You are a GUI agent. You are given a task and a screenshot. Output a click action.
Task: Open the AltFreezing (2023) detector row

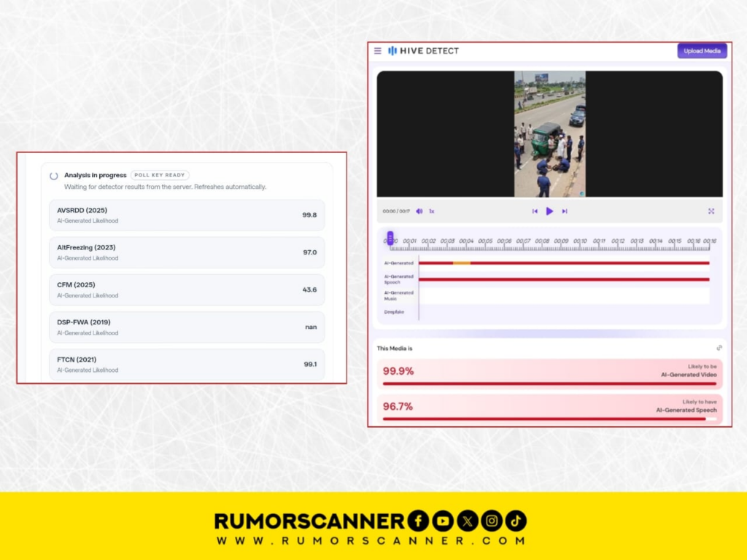[187, 252]
